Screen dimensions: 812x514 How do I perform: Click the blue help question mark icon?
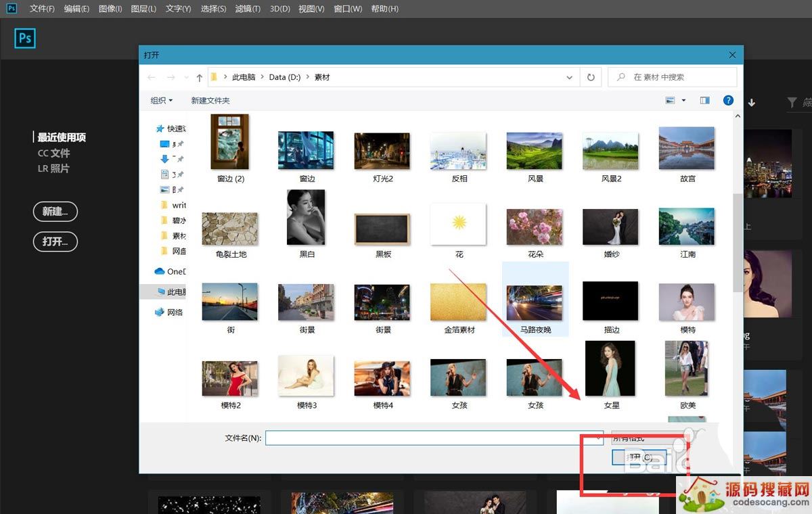coord(728,100)
